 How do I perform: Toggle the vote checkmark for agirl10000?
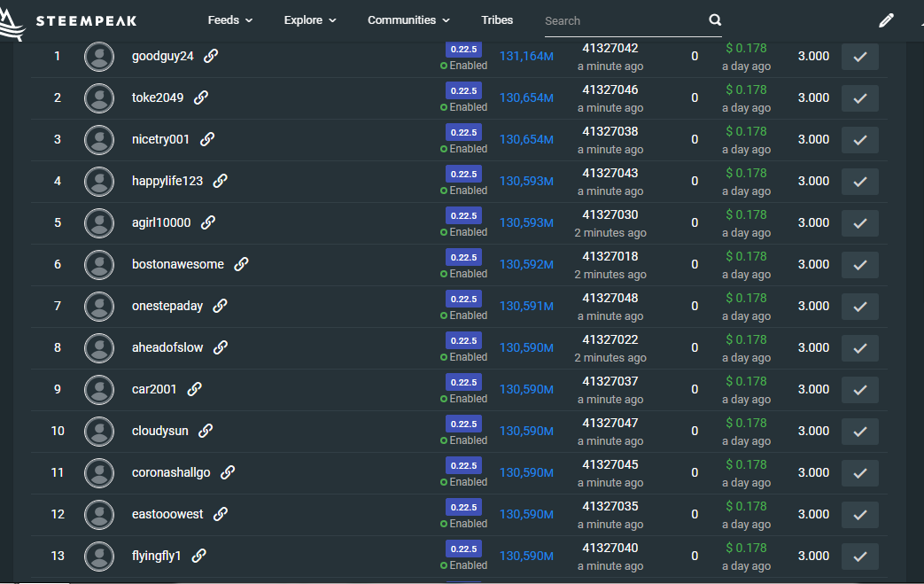tap(859, 223)
